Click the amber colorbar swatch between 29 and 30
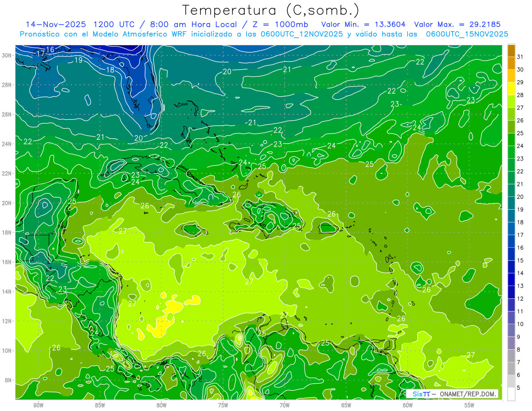Screen dimensions: 532x411 pyautogui.click(x=511, y=76)
